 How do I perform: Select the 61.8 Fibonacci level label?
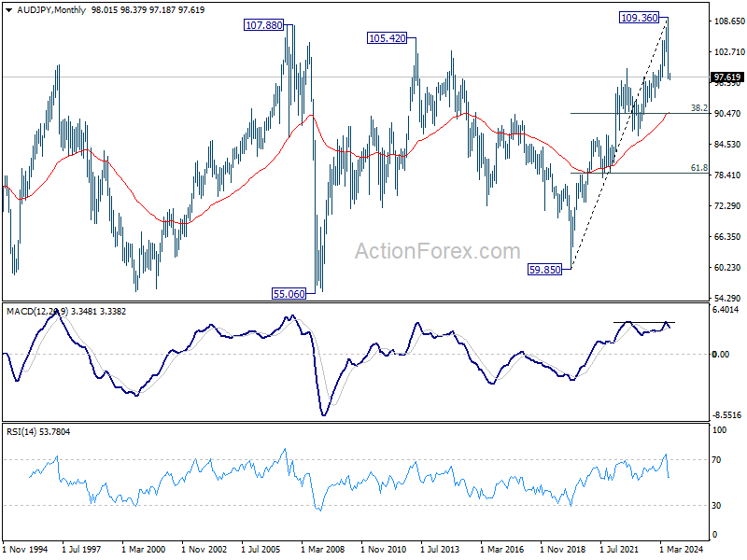click(x=698, y=168)
